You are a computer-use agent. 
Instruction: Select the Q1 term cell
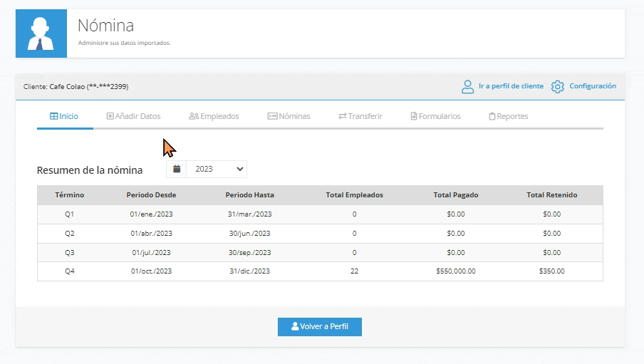pos(69,214)
